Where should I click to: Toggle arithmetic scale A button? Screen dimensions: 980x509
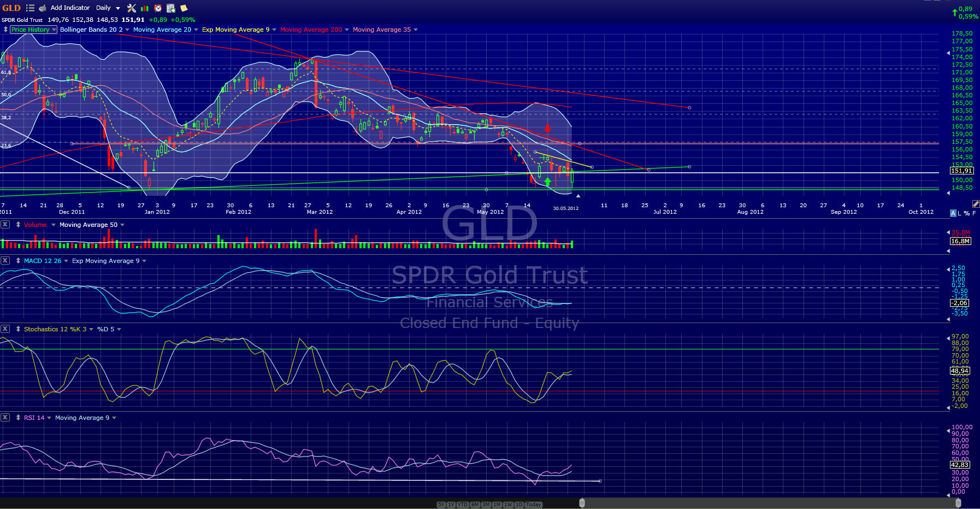pyautogui.click(x=953, y=213)
